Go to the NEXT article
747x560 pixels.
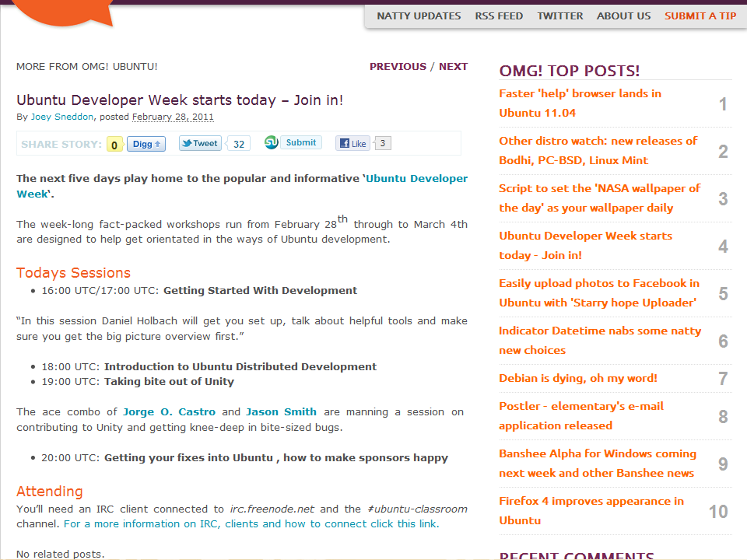[453, 66]
